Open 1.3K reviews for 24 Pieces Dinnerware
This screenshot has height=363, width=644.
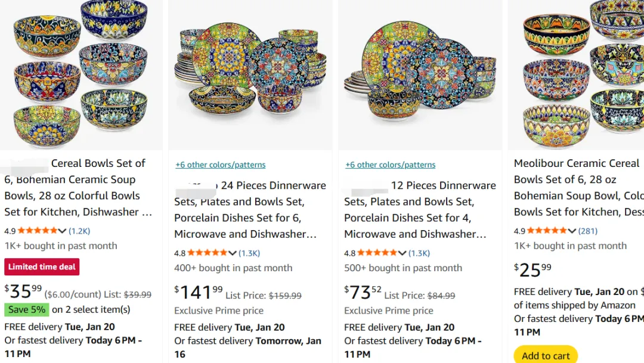pyautogui.click(x=250, y=253)
